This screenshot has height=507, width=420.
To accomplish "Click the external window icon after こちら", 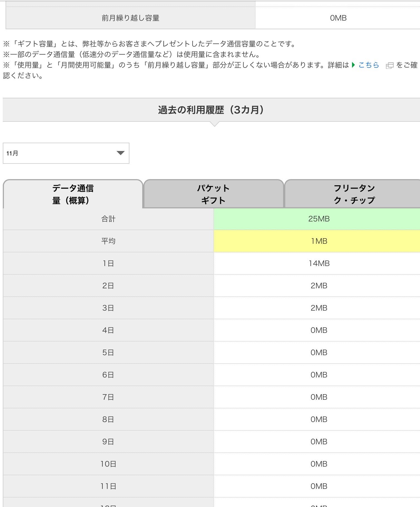I will (389, 66).
